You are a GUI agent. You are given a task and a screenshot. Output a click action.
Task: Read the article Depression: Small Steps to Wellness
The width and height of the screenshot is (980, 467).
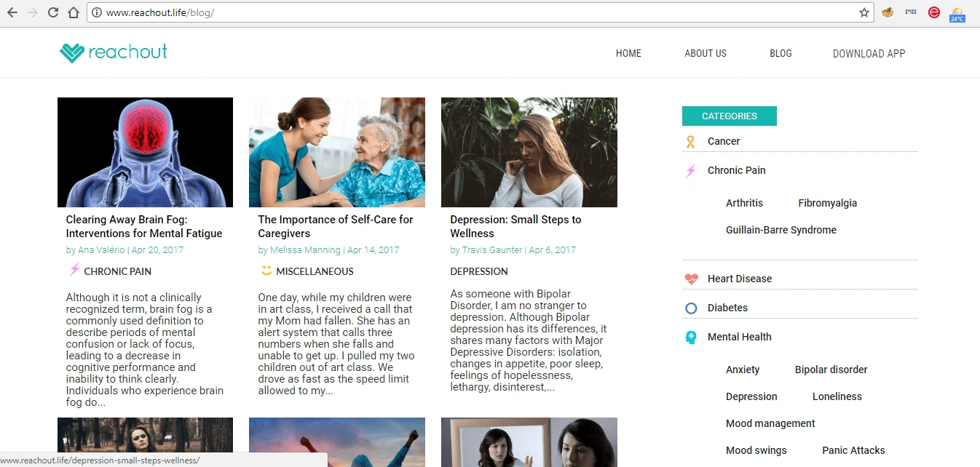(x=515, y=226)
